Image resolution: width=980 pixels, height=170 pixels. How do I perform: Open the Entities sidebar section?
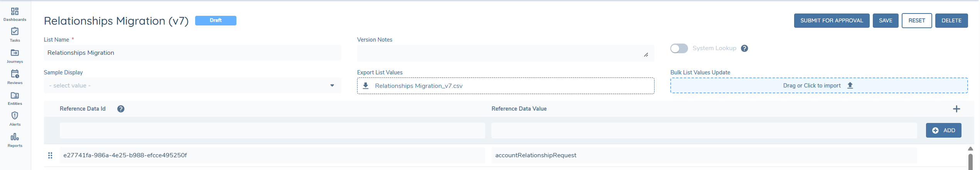point(15,98)
